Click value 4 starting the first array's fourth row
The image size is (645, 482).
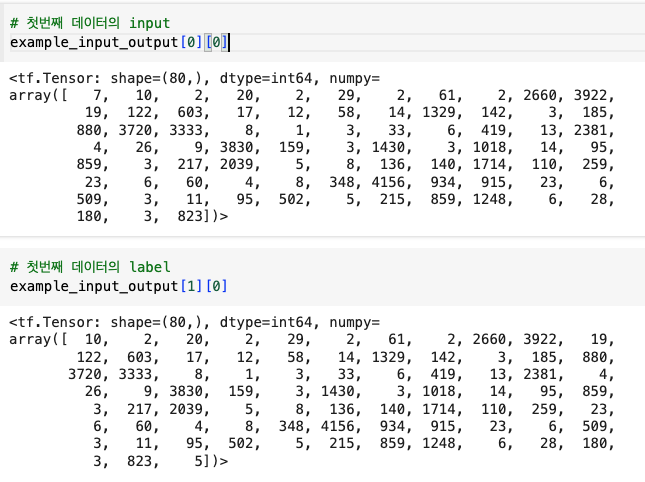pyautogui.click(x=97, y=147)
